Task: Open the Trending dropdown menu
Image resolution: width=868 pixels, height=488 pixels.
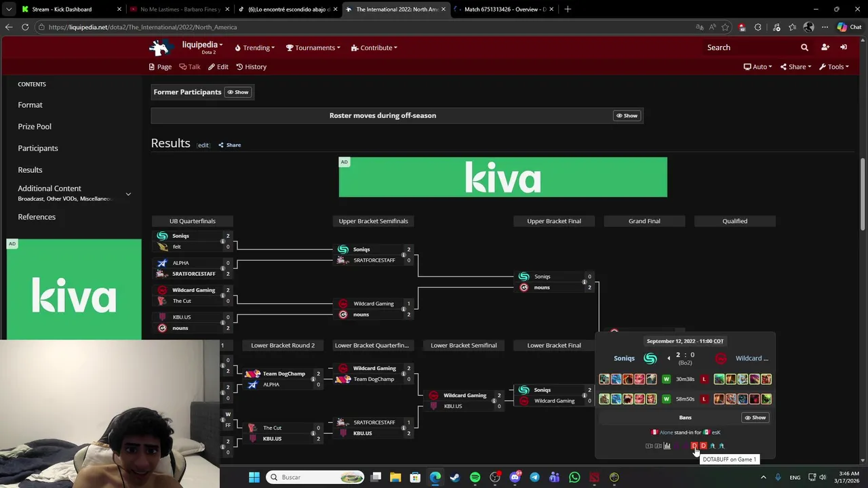Action: [x=254, y=47]
